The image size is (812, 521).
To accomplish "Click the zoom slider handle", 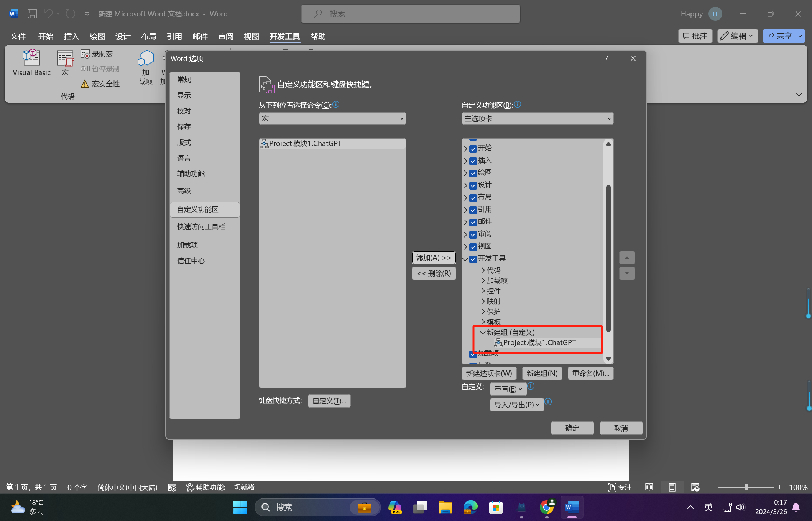I will pos(746,487).
